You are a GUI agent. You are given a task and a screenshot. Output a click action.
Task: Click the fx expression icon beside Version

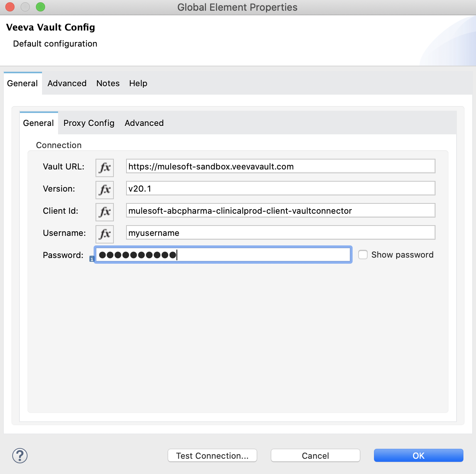[x=104, y=190]
